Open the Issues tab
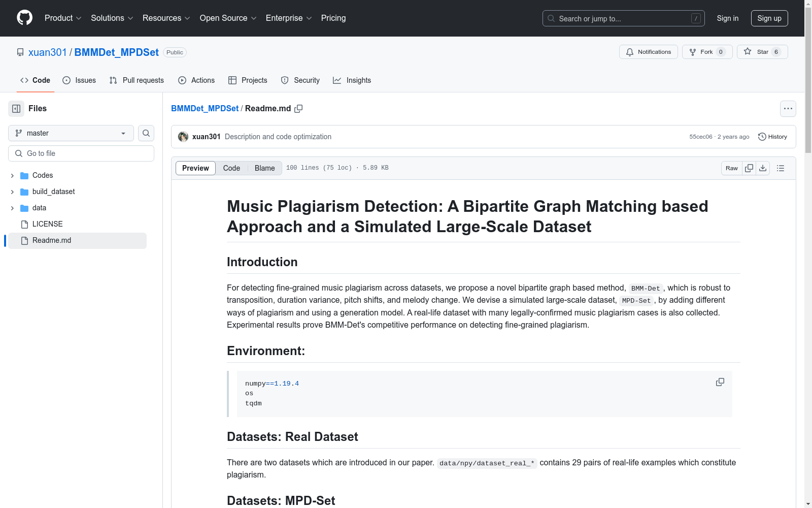Screen dimensions: 812x508 [79, 80]
